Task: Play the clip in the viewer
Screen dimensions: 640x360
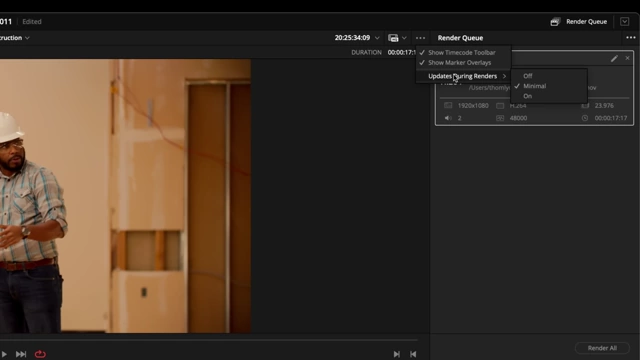Action: coord(4,354)
